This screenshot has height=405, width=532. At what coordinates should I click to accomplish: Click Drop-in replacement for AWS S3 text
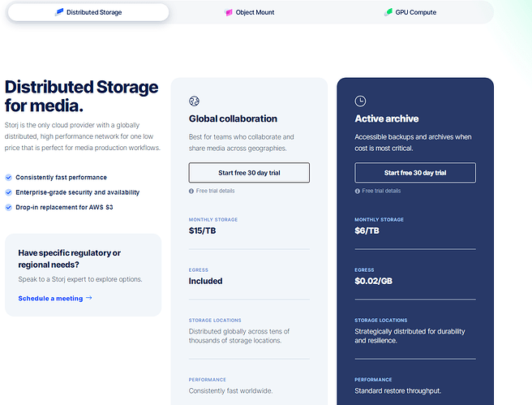[64, 207]
